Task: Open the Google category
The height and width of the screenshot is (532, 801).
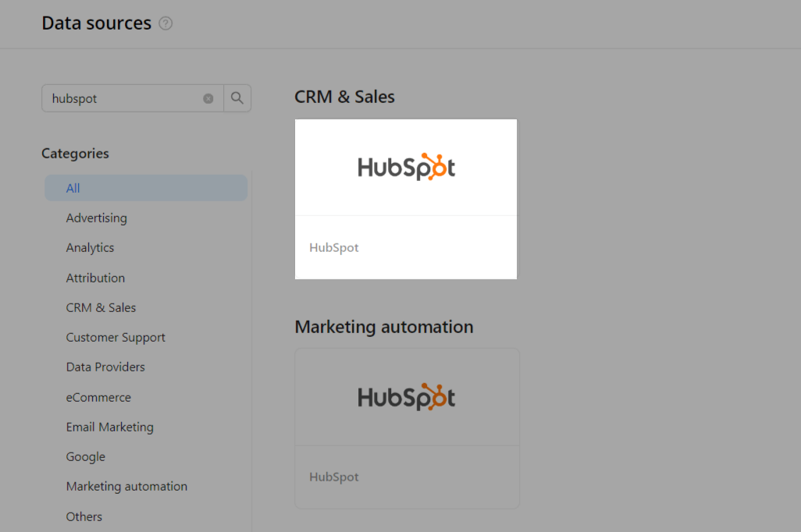Action: 85,457
